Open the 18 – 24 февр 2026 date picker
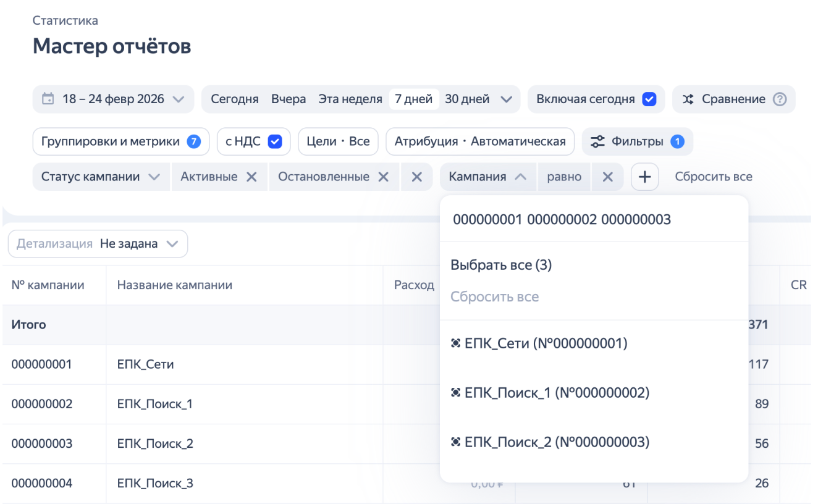Screen dimensions: 818x504 tap(114, 99)
